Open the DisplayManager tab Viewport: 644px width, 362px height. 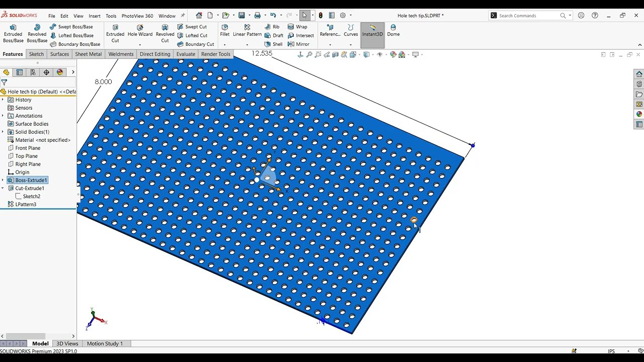click(x=60, y=72)
